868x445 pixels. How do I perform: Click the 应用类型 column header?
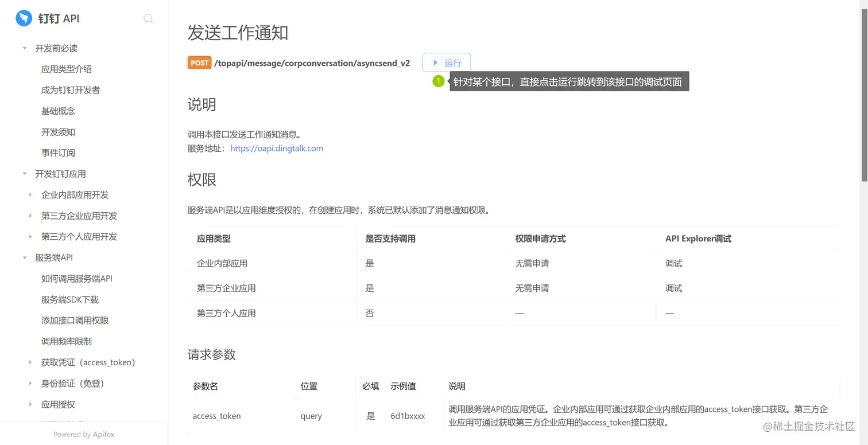coord(214,239)
